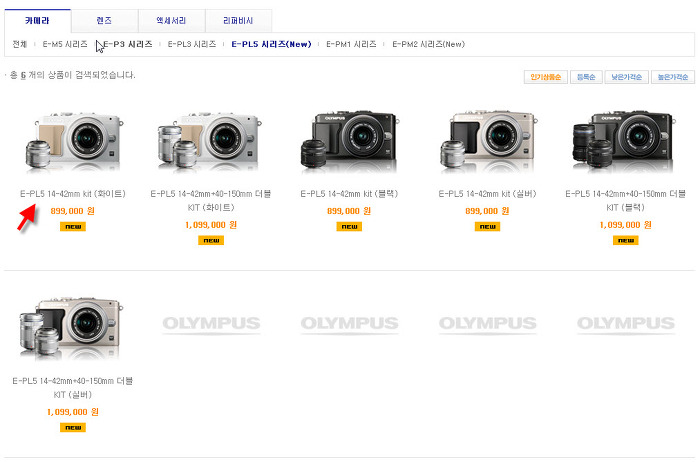This screenshot has height=462, width=700.
Task: Open the 렌즈 (Lens) tab
Action: [104, 20]
